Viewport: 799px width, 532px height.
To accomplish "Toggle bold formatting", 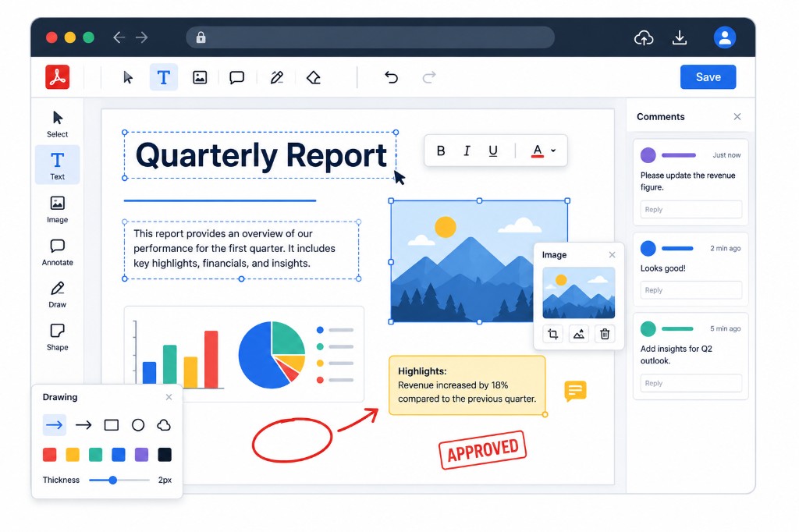I will coord(441,151).
